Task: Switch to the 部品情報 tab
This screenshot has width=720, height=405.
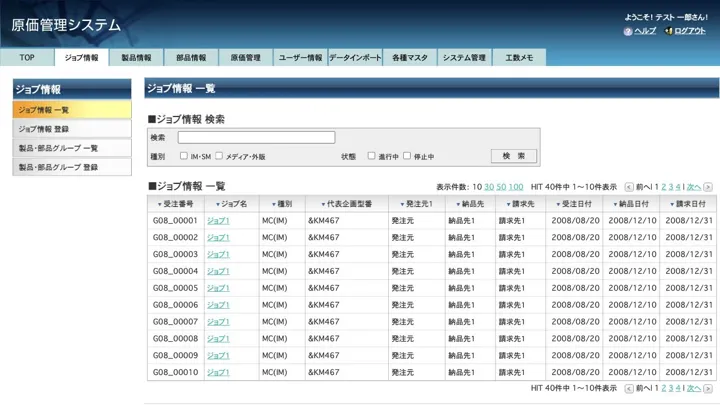Action: [191, 57]
